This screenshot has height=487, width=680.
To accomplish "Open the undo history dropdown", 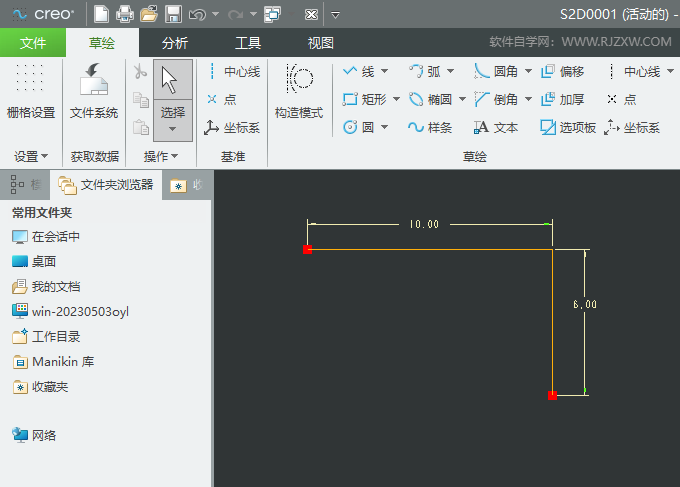I will [216, 15].
